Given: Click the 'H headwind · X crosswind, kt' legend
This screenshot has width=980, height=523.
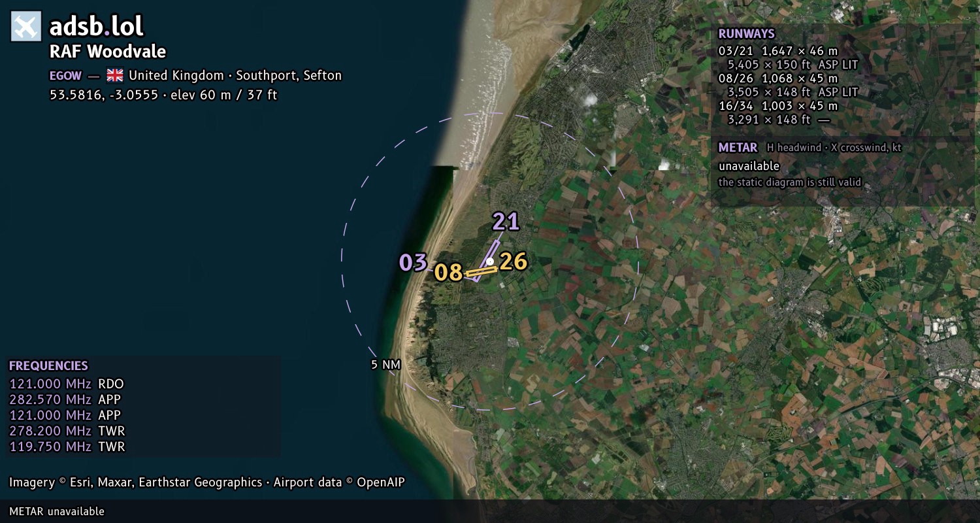Looking at the screenshot, I should pyautogui.click(x=834, y=148).
